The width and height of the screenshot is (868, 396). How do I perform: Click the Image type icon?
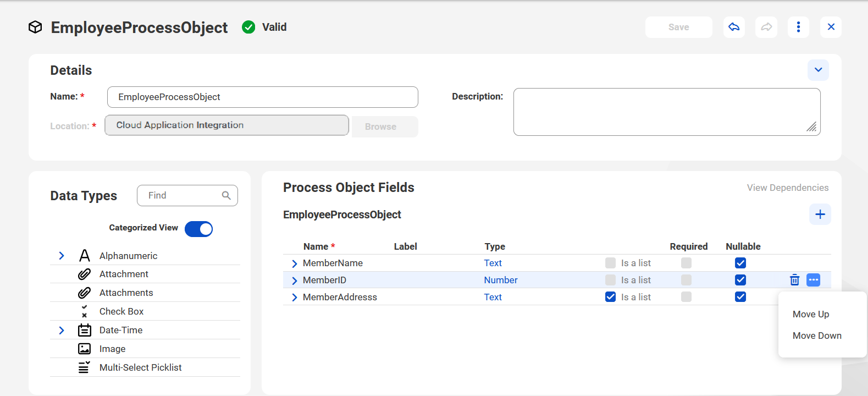click(84, 349)
